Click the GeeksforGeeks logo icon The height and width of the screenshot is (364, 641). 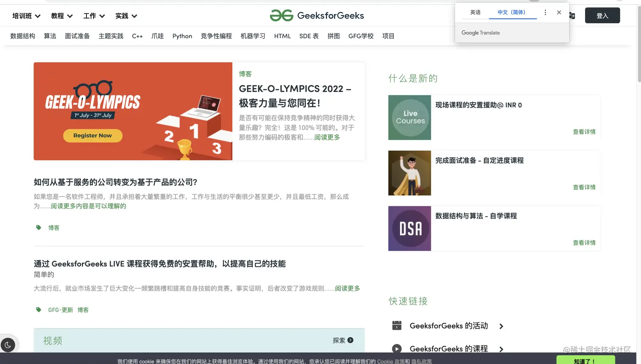[281, 16]
